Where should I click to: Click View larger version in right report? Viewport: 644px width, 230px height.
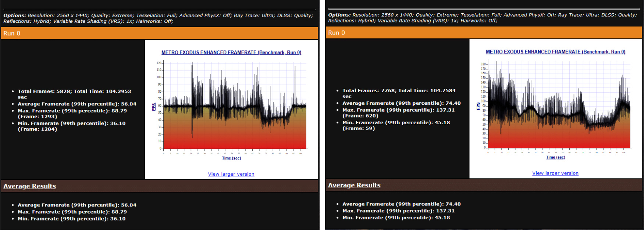click(555, 173)
